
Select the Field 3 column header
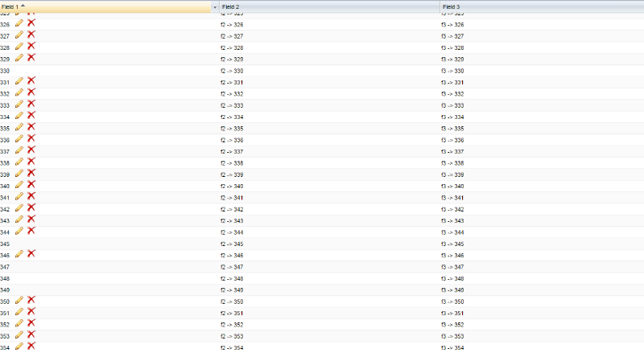[x=539, y=6]
